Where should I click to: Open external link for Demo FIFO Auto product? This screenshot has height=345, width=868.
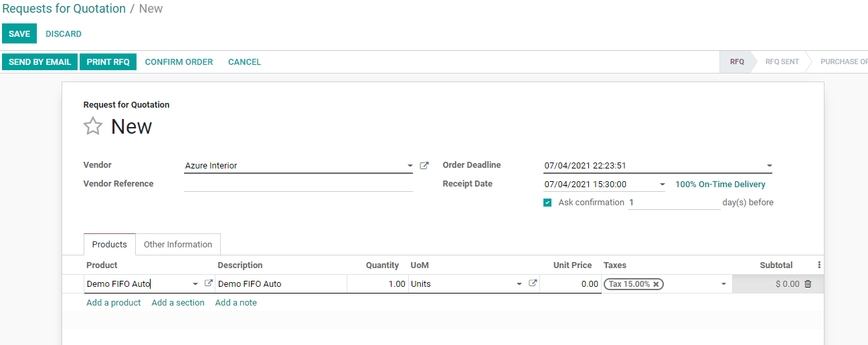[x=208, y=283]
